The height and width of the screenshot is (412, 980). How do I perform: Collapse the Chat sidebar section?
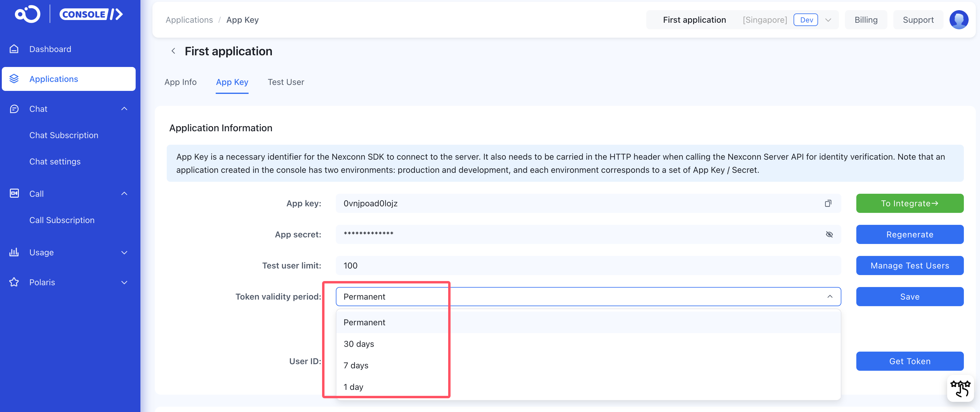point(124,109)
